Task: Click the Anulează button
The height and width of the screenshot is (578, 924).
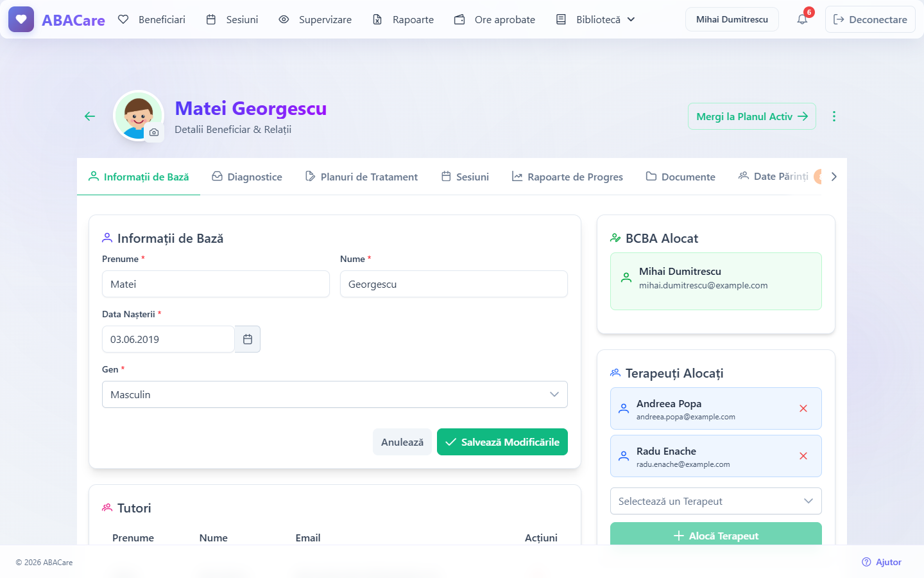Action: point(402,442)
